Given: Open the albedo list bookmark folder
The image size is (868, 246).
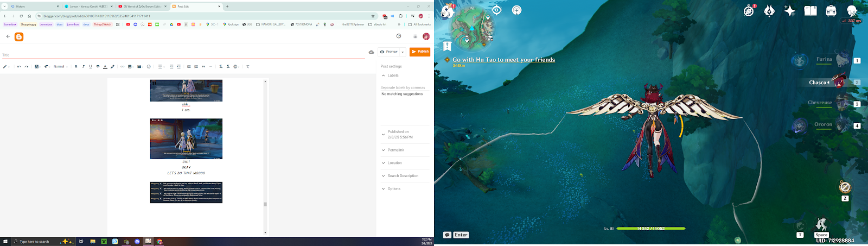Looking at the screenshot, I should pyautogui.click(x=378, y=24).
